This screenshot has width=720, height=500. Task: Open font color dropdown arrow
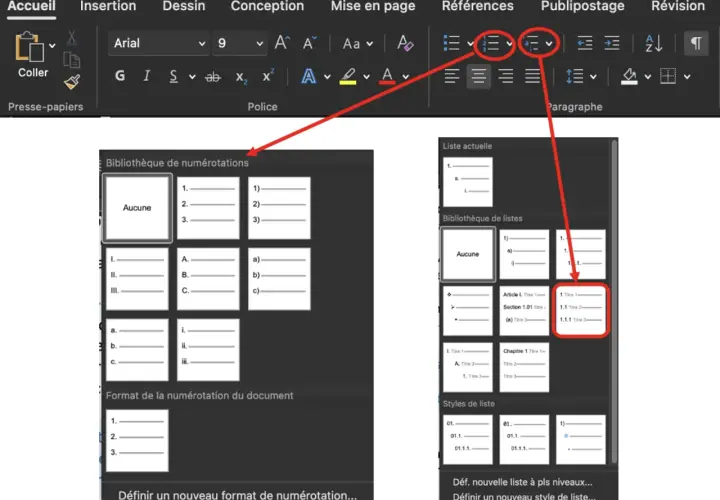pos(406,77)
